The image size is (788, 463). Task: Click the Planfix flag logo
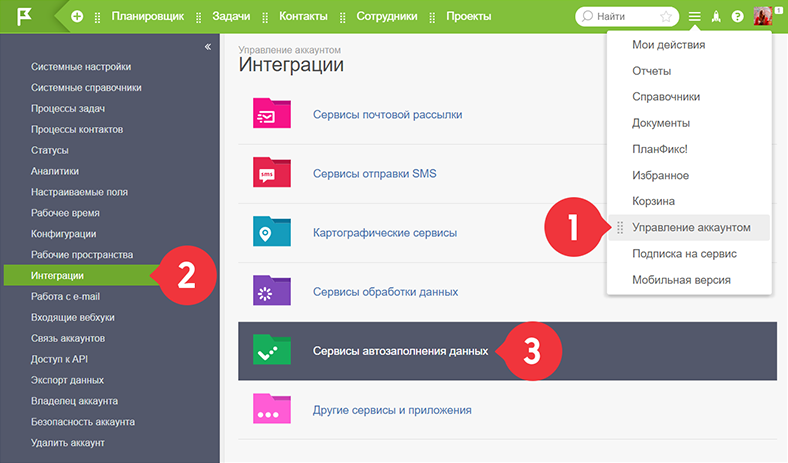point(24,16)
